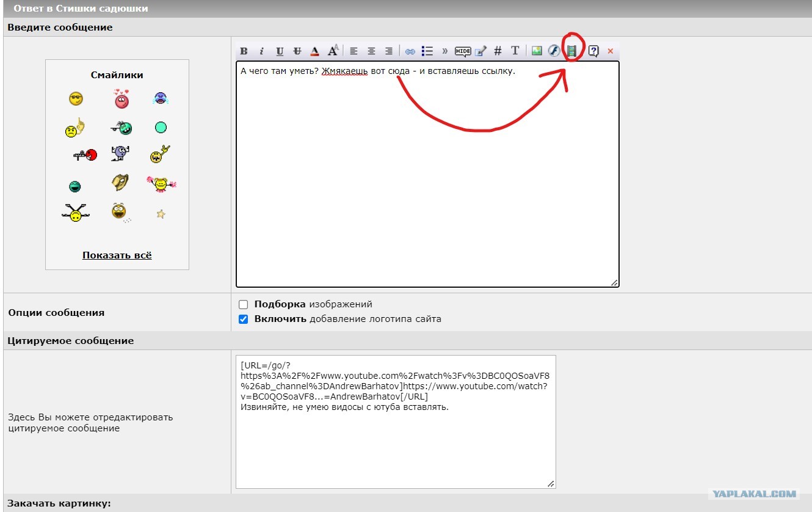The height and width of the screenshot is (512, 812).
Task: Click the Цитируемое сообщение section header
Action: [x=71, y=340]
